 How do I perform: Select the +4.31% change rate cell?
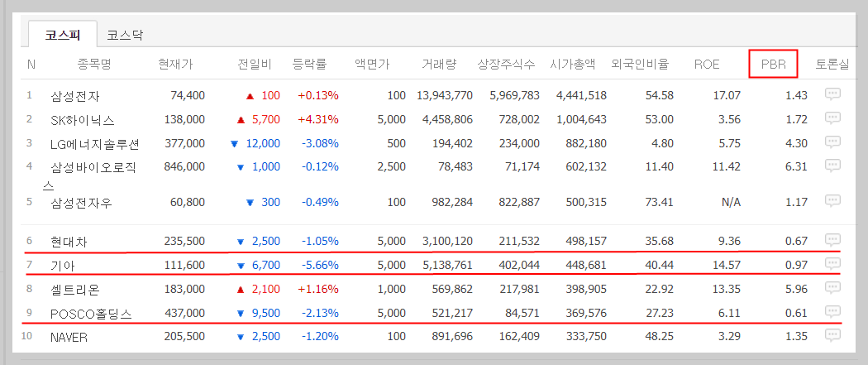pos(318,119)
